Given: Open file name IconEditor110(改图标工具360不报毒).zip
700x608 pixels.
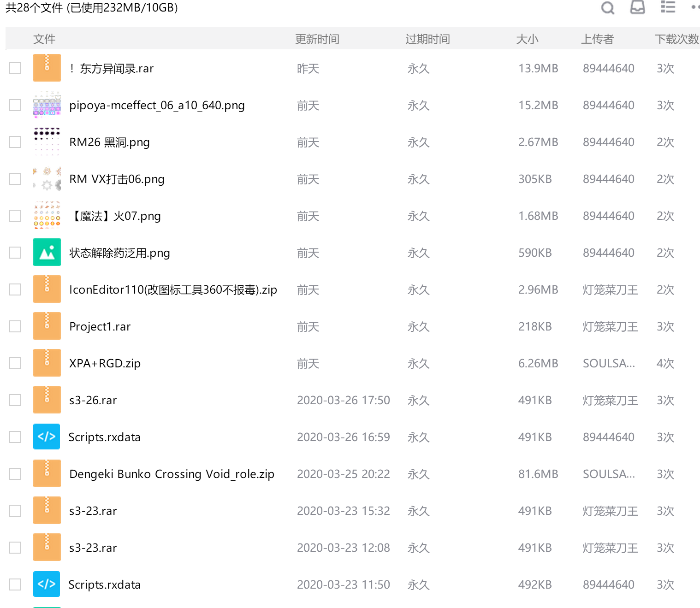Looking at the screenshot, I should (173, 289).
